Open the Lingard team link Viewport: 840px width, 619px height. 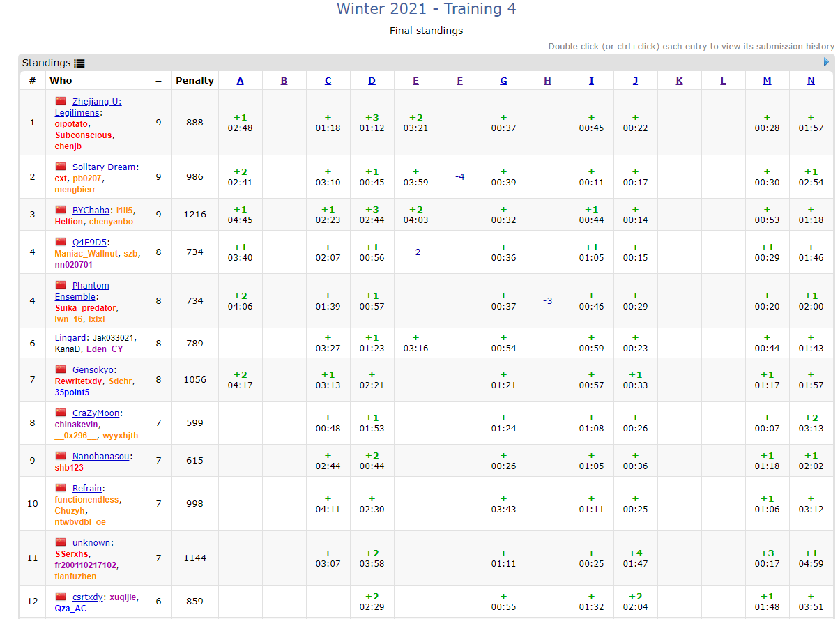tap(70, 337)
